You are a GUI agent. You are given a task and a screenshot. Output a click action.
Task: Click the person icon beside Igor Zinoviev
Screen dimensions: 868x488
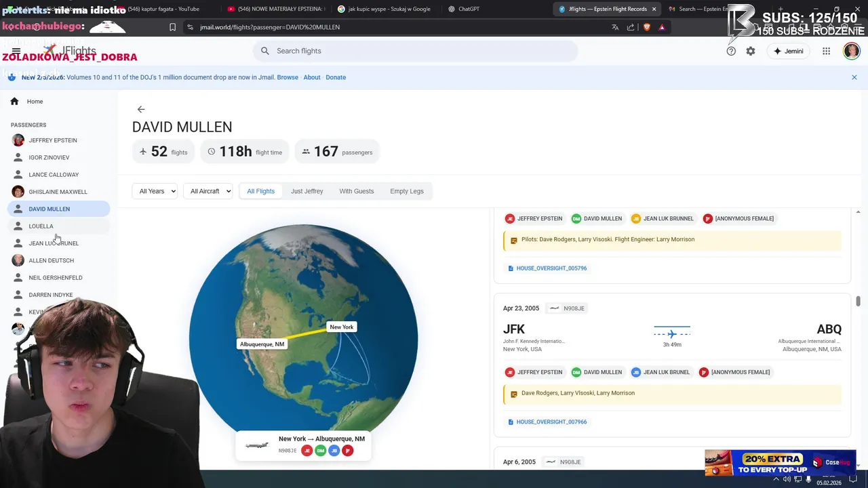coord(18,157)
